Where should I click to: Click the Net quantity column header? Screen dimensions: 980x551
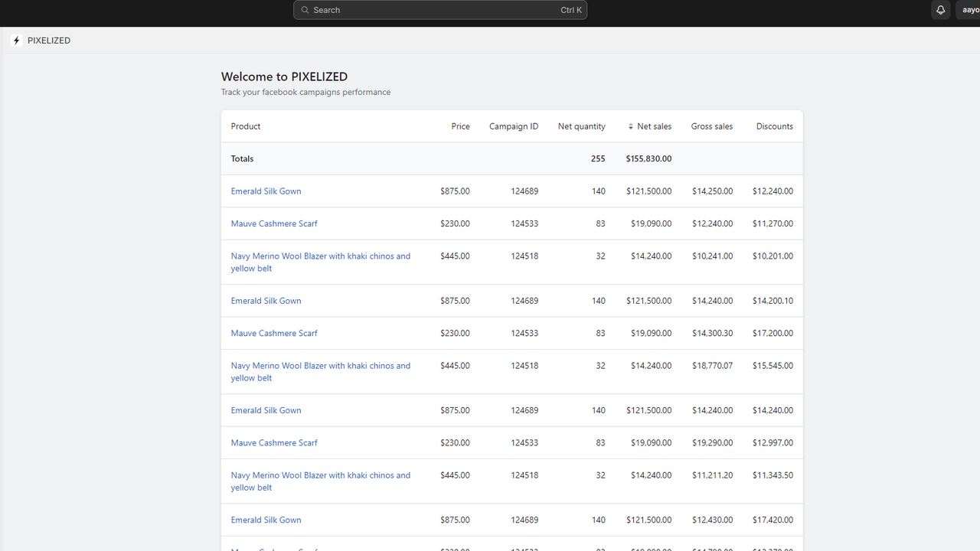(581, 126)
